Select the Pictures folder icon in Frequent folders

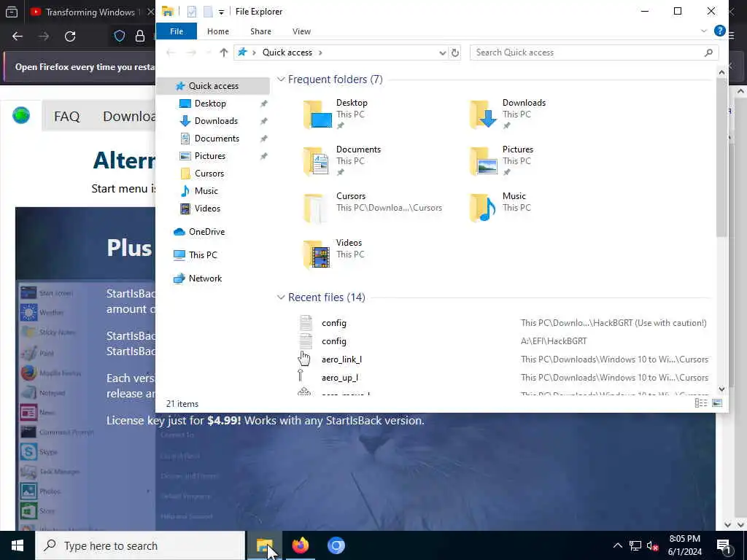pos(484,161)
